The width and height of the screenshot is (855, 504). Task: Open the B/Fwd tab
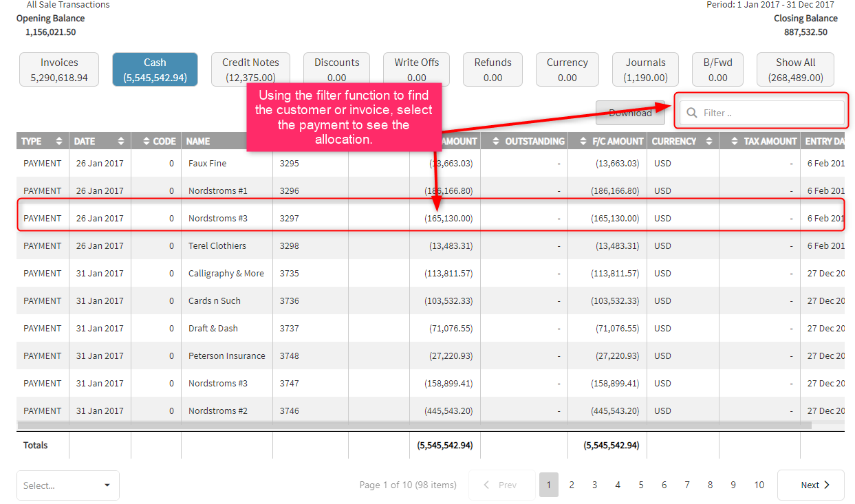coord(717,69)
